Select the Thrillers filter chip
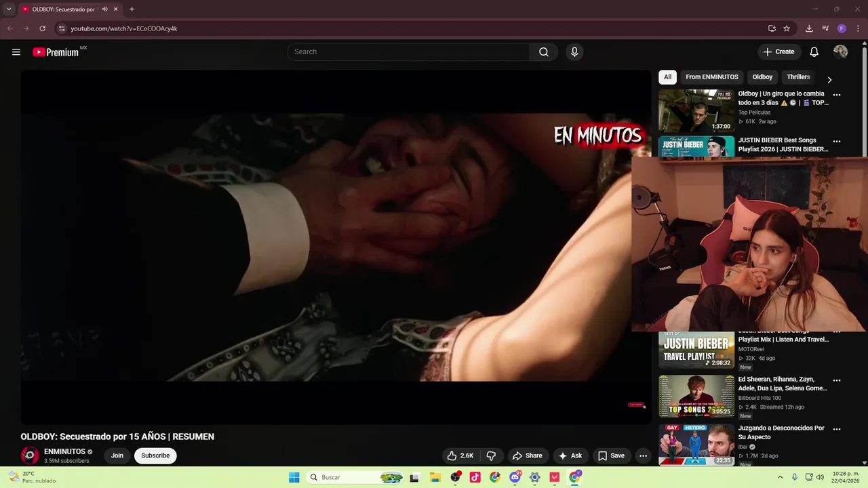This screenshot has height=488, width=868. pos(798,77)
